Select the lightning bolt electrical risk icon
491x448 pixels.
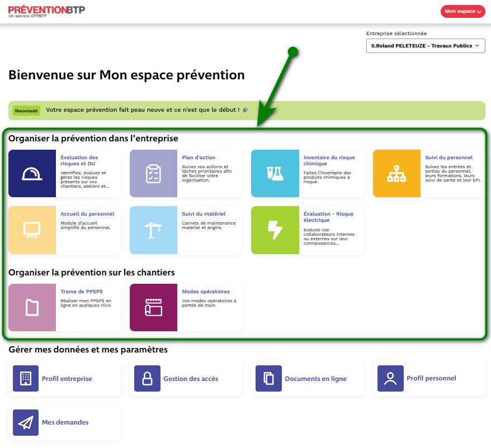point(275,230)
